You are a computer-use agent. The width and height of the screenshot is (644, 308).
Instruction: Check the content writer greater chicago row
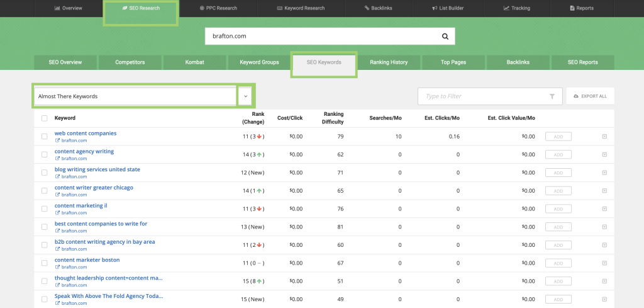[x=45, y=191]
